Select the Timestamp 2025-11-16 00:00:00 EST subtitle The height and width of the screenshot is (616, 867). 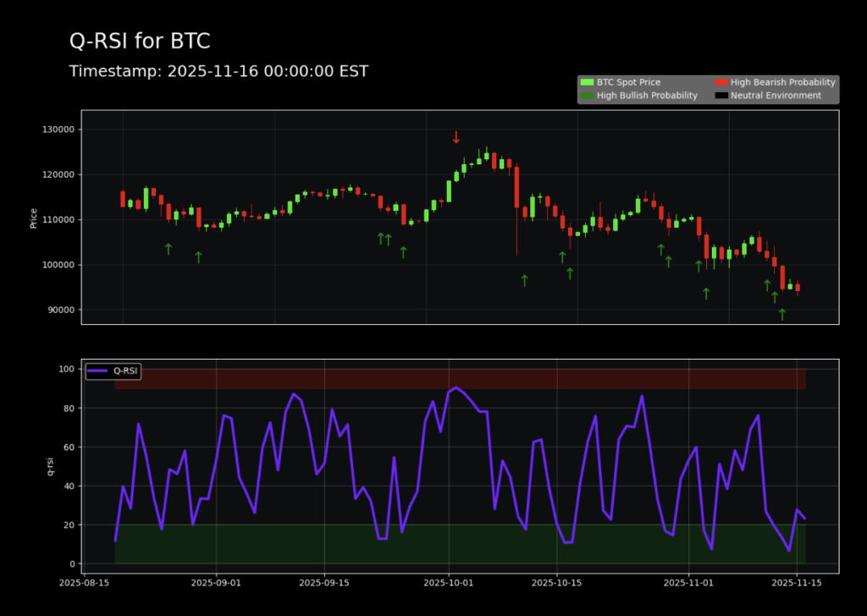(x=218, y=71)
